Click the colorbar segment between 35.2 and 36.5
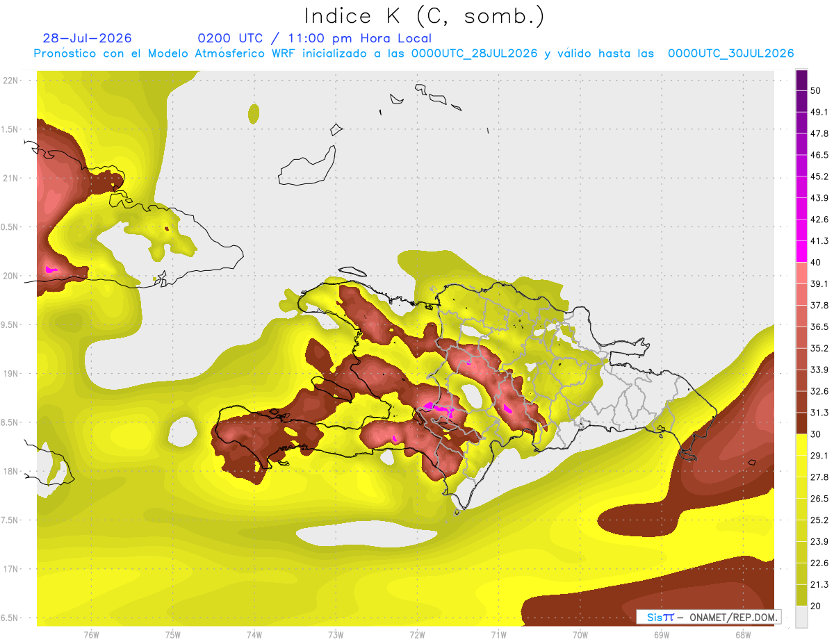This screenshot has width=834, height=644. pos(801,338)
